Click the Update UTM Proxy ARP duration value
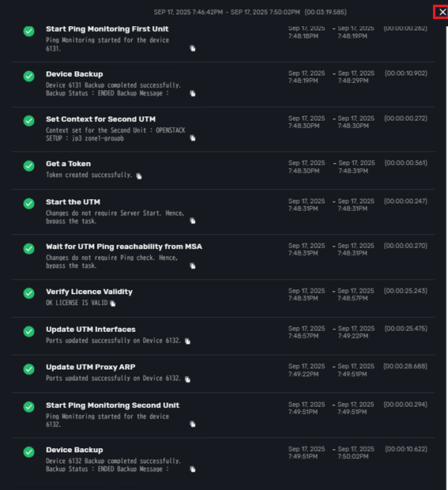This screenshot has height=490, width=448. 405,366
